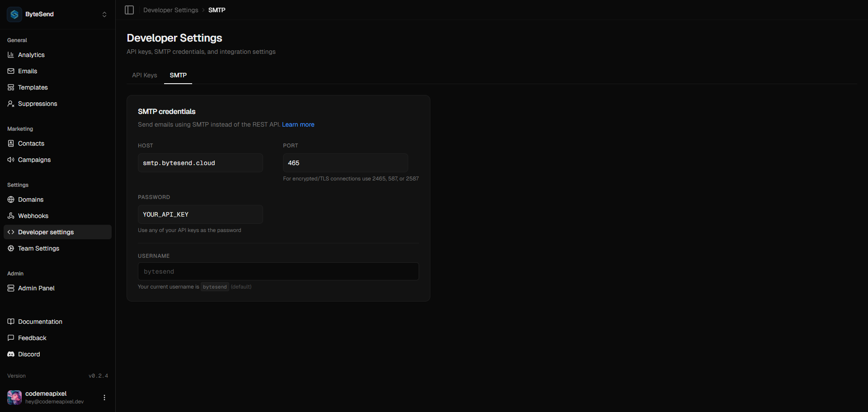Navigate to Webhooks settings
This screenshot has height=412, width=868.
click(57, 216)
